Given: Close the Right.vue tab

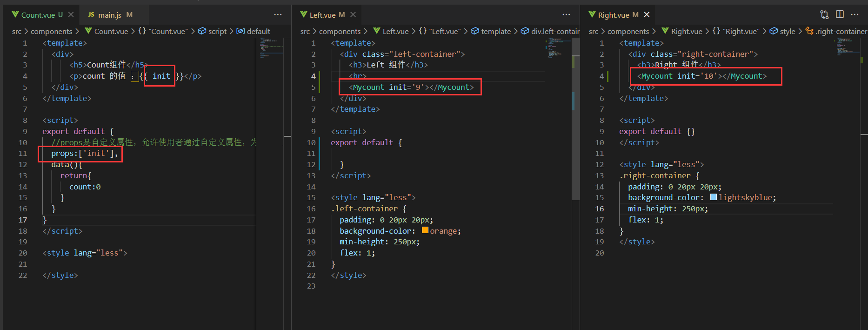Looking at the screenshot, I should point(647,15).
